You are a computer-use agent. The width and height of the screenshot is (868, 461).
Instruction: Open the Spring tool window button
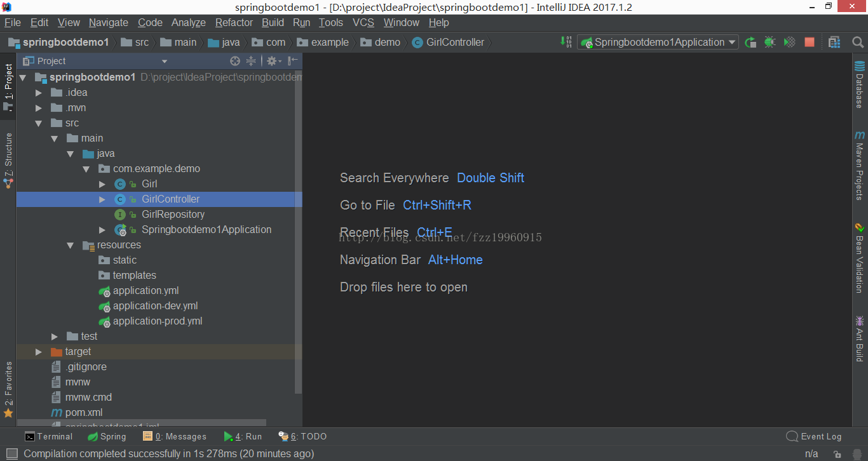click(x=106, y=436)
